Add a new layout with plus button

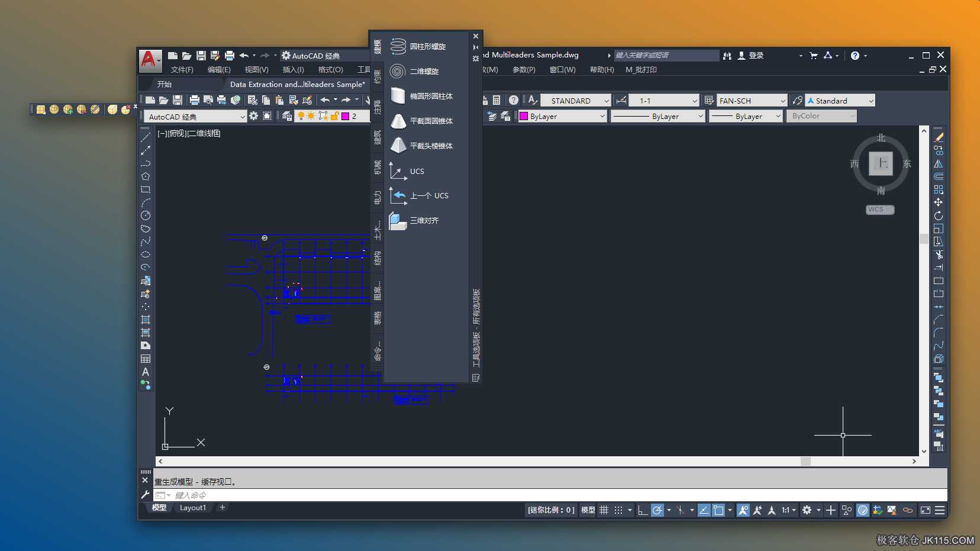223,507
